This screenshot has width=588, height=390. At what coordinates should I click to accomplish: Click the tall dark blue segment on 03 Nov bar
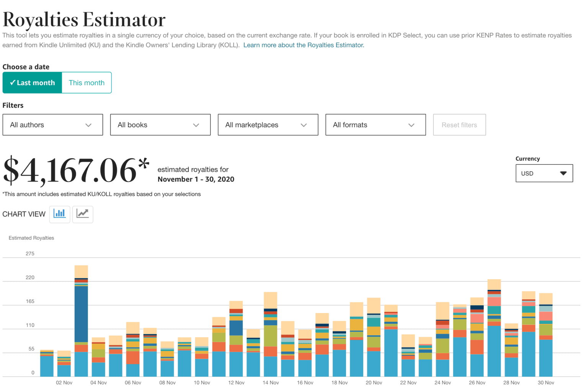point(81,314)
